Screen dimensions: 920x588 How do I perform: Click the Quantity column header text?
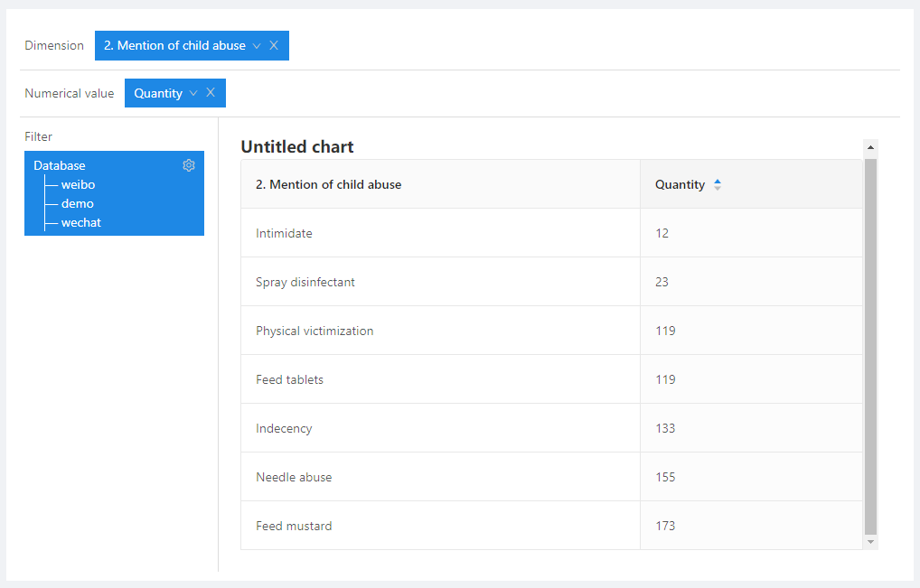coord(680,184)
